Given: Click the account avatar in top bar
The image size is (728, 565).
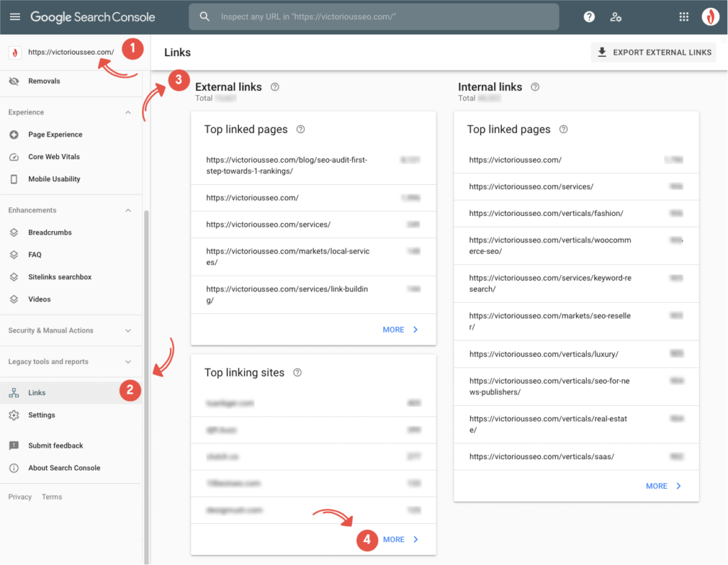Looking at the screenshot, I should [710, 17].
